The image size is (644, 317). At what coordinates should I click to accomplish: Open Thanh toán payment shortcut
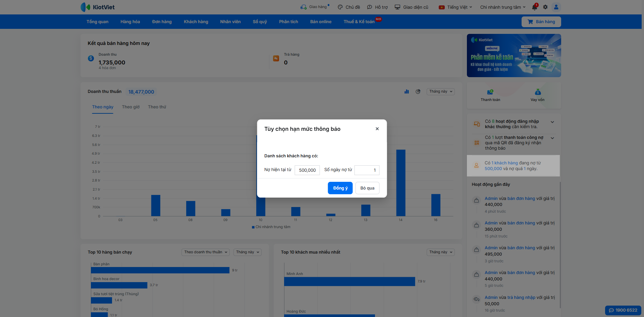click(x=490, y=95)
